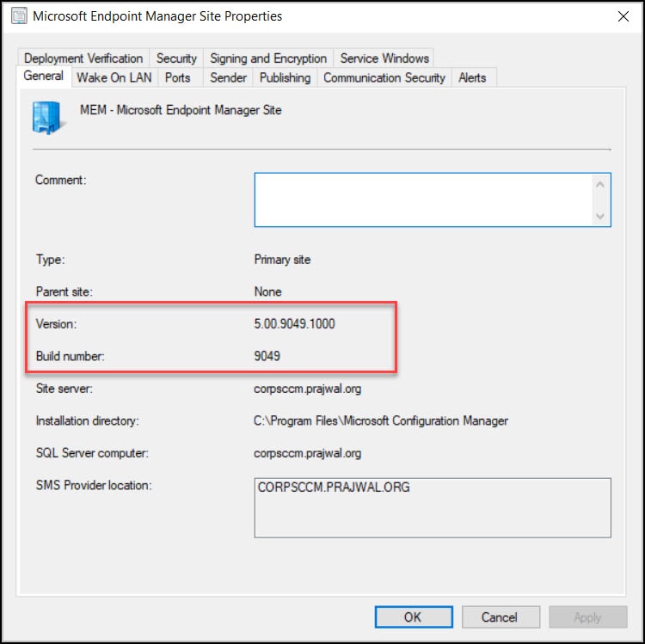The width and height of the screenshot is (645, 644).
Task: Open the Deployment Verification tab
Action: tap(83, 58)
